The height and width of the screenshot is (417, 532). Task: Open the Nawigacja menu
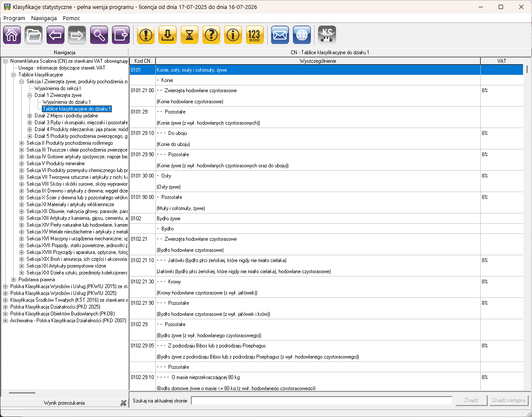click(x=44, y=18)
